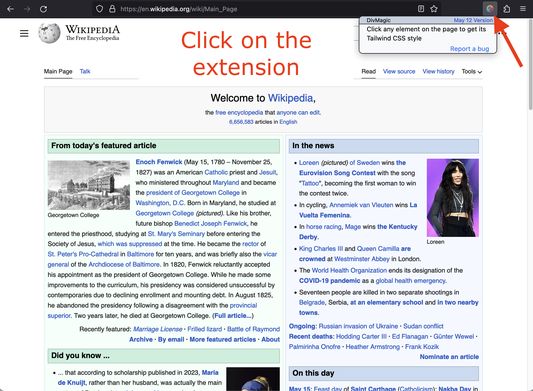
Task: Follow the COVID-19 pandemic link
Action: 329,280
